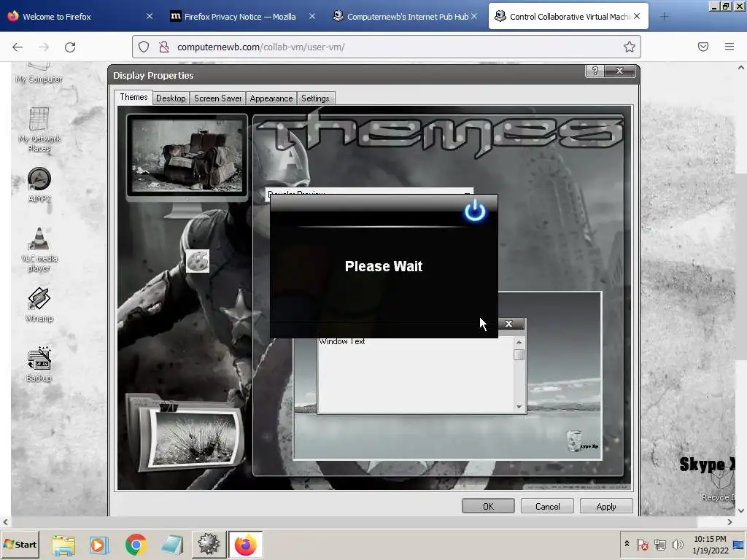747x560 pixels.
Task: Open the Screen Saver tab
Action: pyautogui.click(x=217, y=98)
